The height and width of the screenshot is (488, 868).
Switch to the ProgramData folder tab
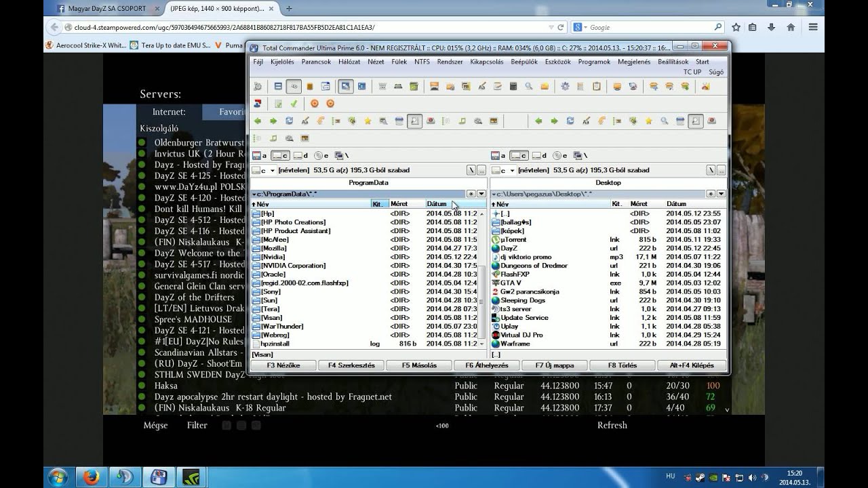coord(368,182)
